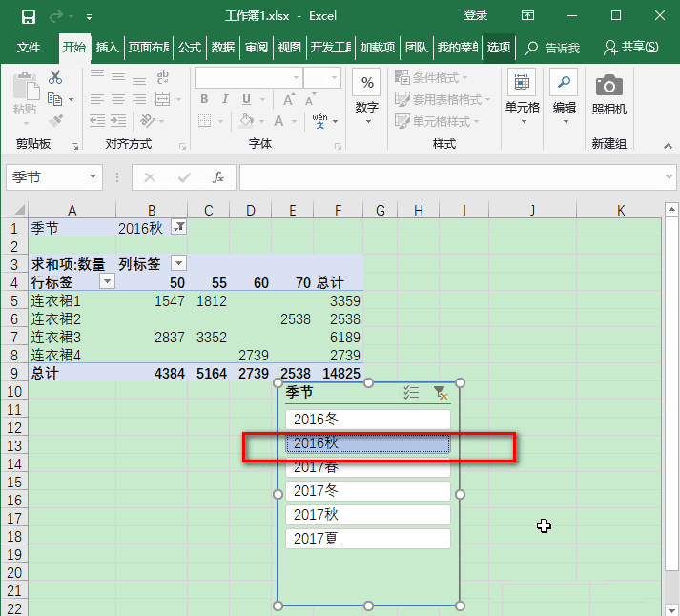This screenshot has width=680, height=616.
Task: Toggle Bold formatting
Action: [x=204, y=99]
